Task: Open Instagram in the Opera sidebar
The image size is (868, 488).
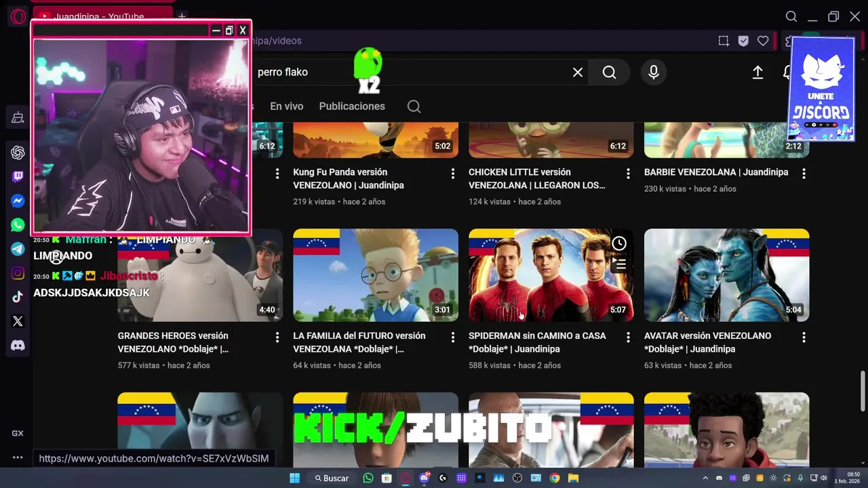Action: coord(18,273)
